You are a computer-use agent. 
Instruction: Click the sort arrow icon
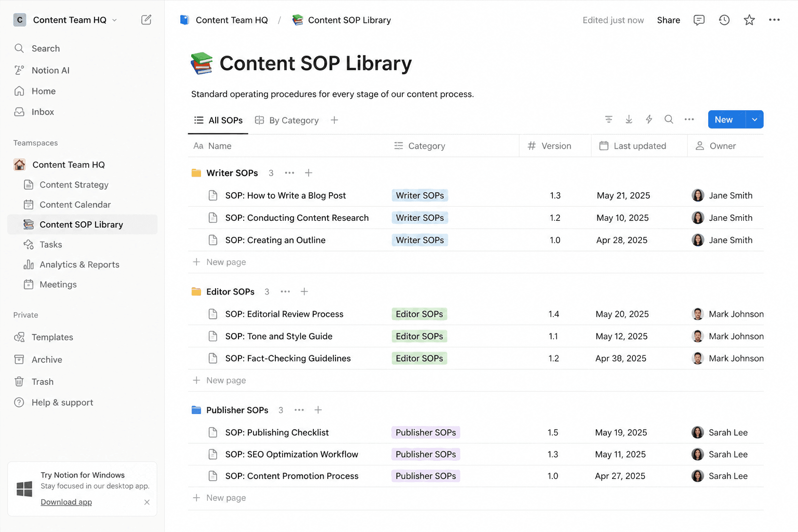coord(629,119)
